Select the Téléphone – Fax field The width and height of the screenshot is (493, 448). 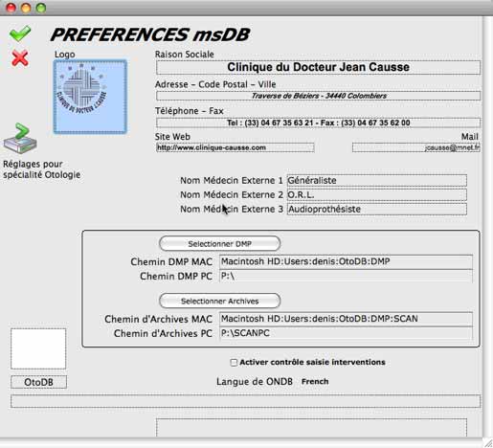tap(318, 123)
